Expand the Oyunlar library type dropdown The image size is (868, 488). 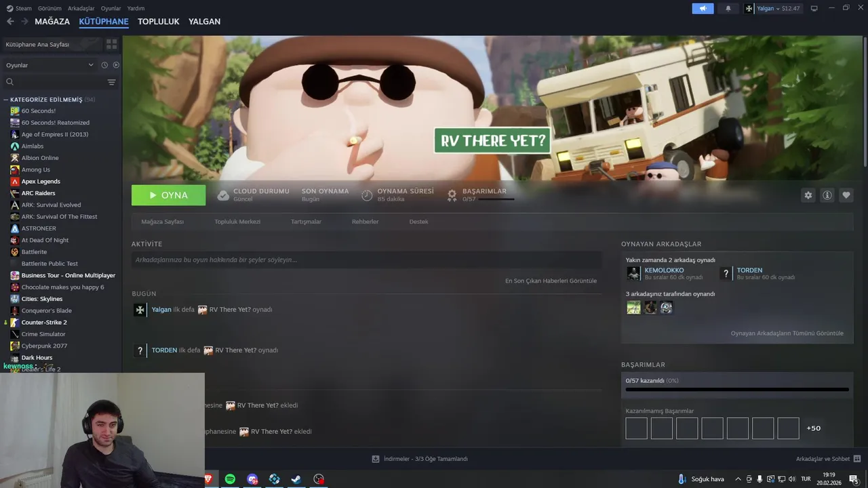pos(50,65)
